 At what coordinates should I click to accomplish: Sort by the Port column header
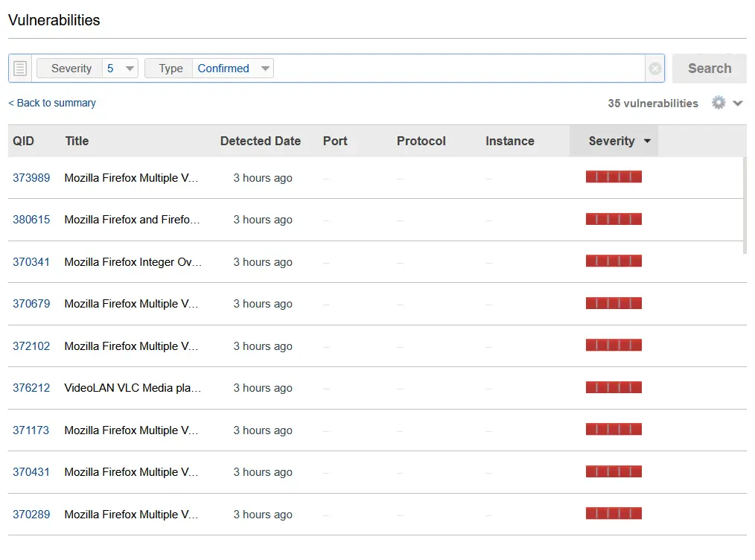pyautogui.click(x=335, y=141)
